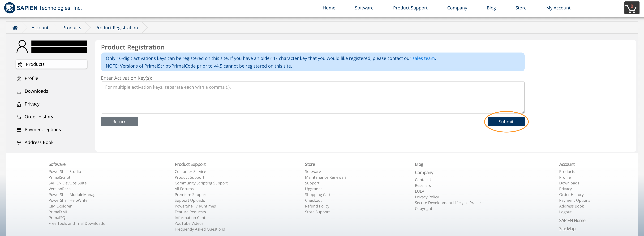Select Privacy in the sidebar
The height and width of the screenshot is (236, 644).
[x=32, y=104]
